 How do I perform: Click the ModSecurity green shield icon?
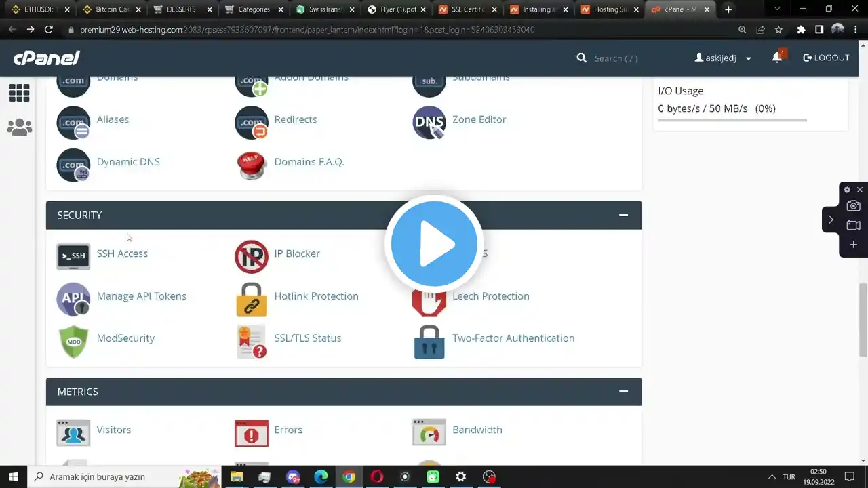(73, 341)
